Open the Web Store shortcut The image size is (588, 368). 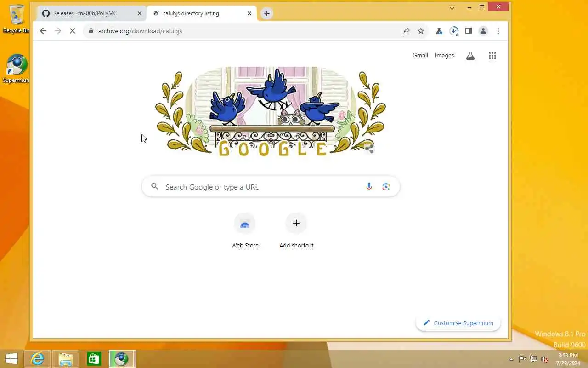point(245,231)
